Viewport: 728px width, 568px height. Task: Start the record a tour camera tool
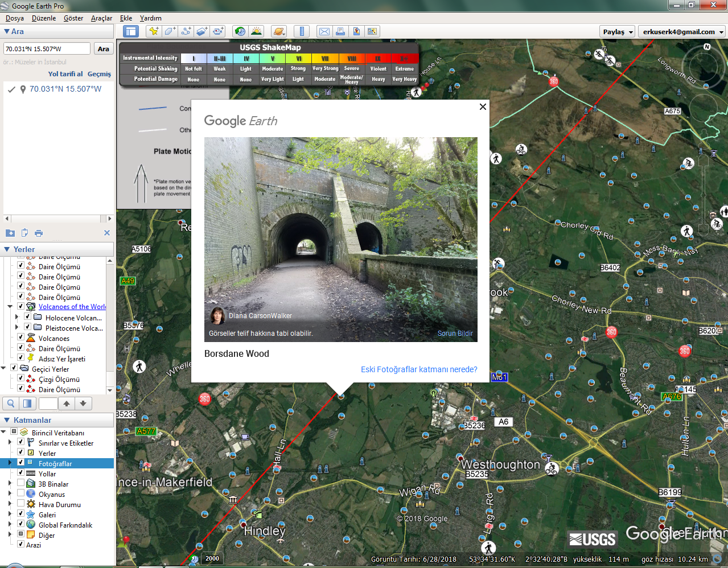pos(219,31)
